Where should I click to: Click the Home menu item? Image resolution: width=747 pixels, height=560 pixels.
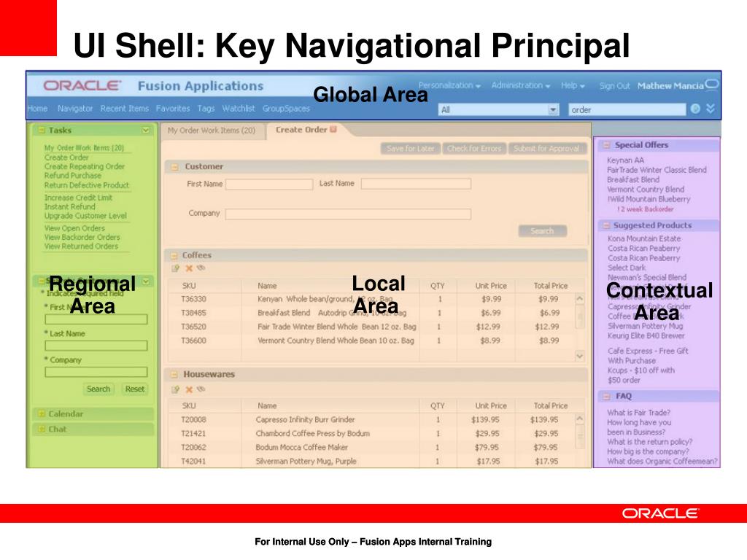[37, 109]
